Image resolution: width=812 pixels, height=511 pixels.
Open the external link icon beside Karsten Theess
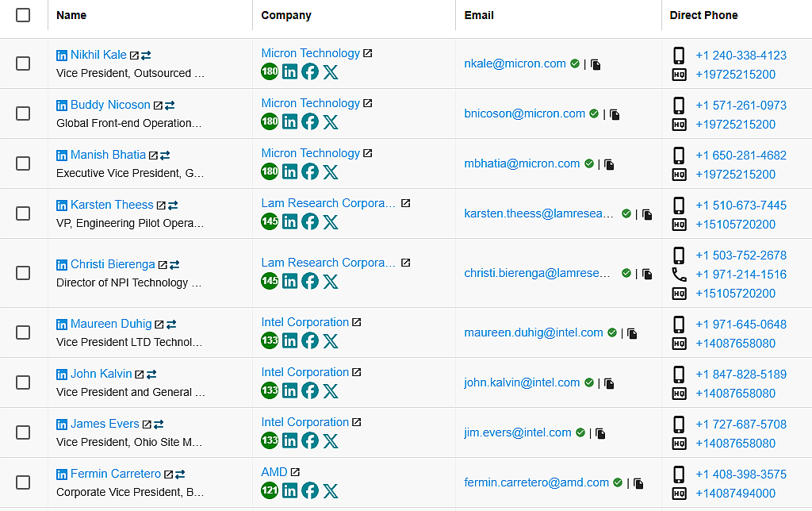[161, 204]
